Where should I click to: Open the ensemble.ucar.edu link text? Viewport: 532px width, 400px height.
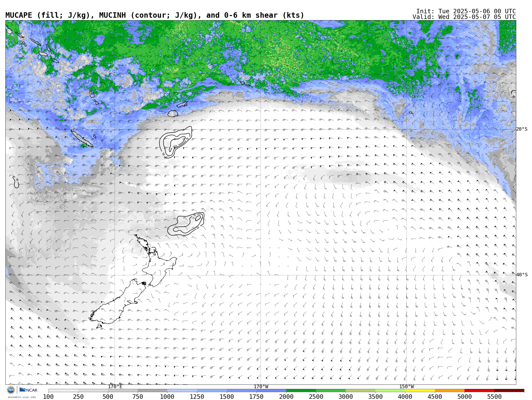tap(22, 397)
